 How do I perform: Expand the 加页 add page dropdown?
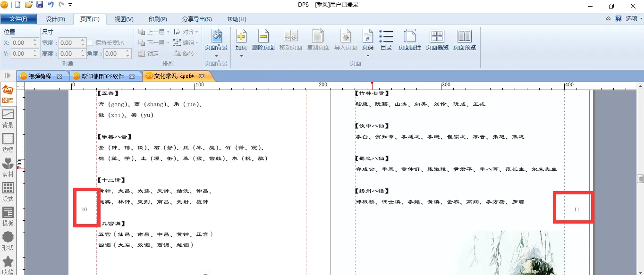coord(241,56)
